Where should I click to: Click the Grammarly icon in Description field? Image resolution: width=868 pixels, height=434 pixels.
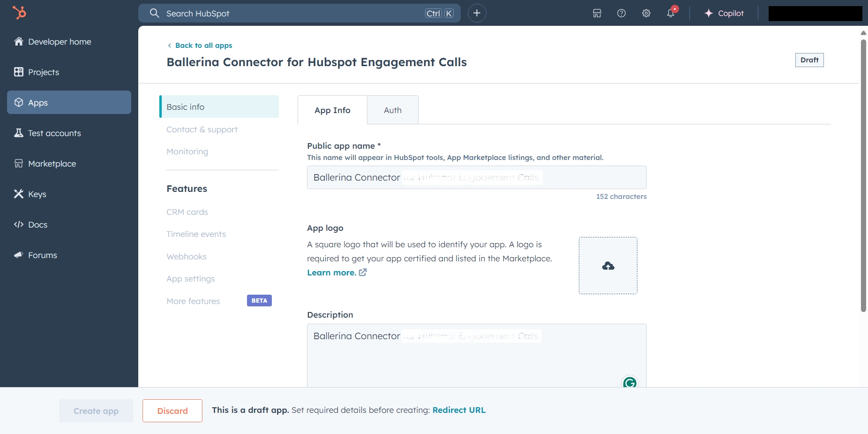pyautogui.click(x=630, y=382)
